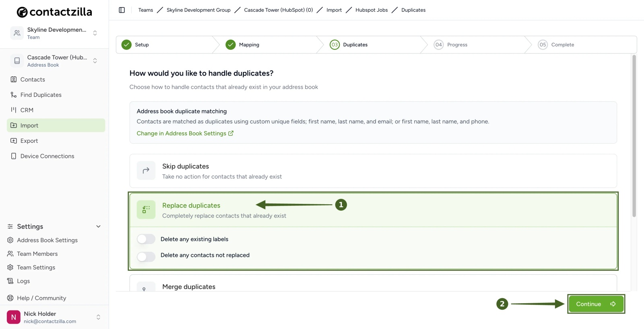Click the CRM sidebar icon
644x329 pixels.
14,110
